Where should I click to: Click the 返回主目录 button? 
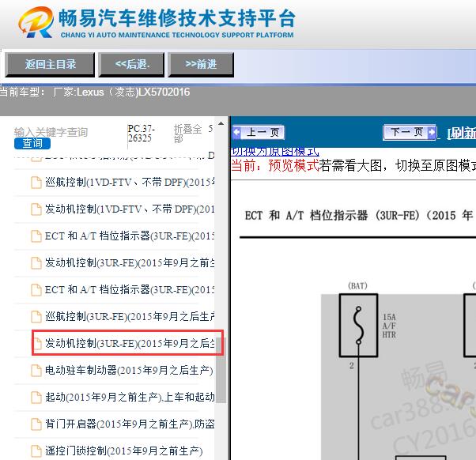pos(50,64)
